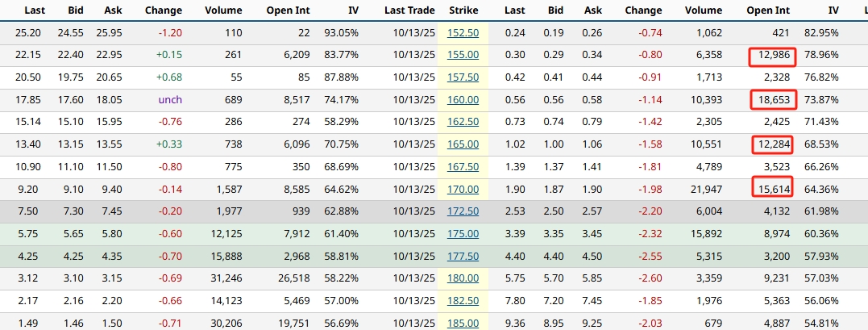Select the boxed 18,653 open interest cell
Viewport: 868px width, 330px height.
[x=771, y=99]
